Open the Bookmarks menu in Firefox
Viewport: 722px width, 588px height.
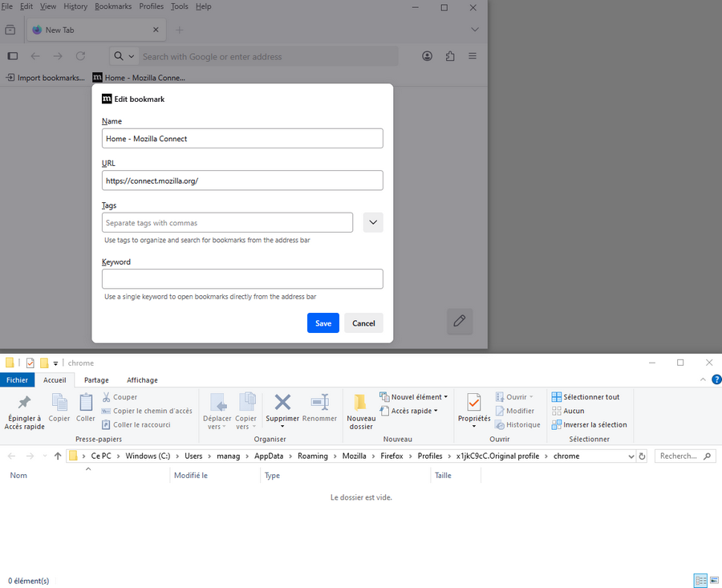[112, 6]
